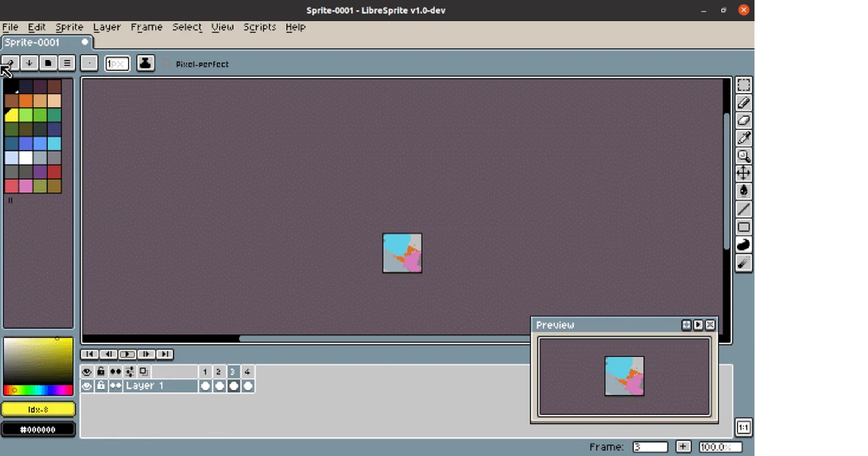This screenshot has height=456, width=868.
Task: Open the brush type selector
Action: click(x=89, y=63)
